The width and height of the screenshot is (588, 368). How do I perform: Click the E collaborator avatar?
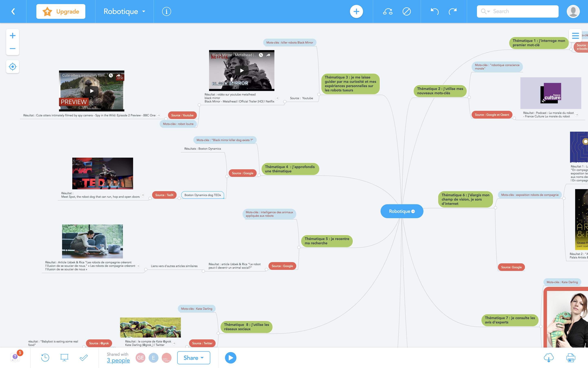click(154, 358)
